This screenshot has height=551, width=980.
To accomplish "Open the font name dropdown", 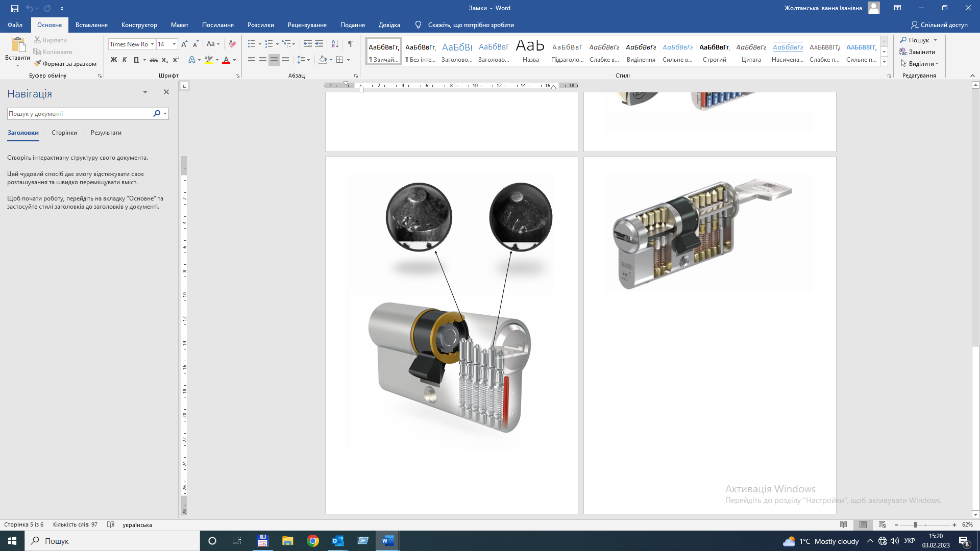I will point(152,44).
